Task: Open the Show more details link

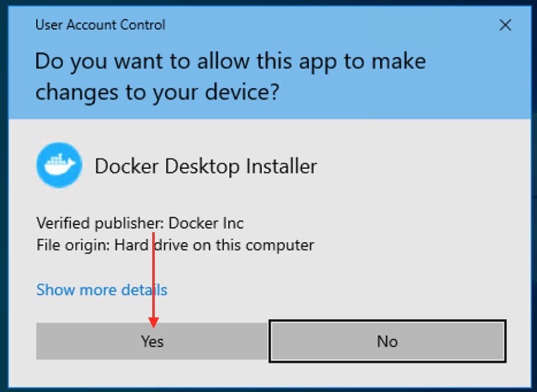Action: [102, 290]
